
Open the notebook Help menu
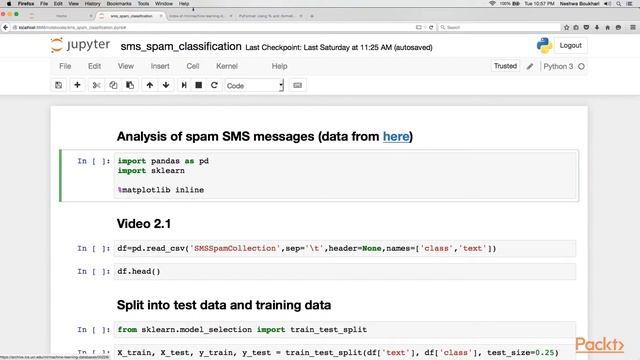280,66
